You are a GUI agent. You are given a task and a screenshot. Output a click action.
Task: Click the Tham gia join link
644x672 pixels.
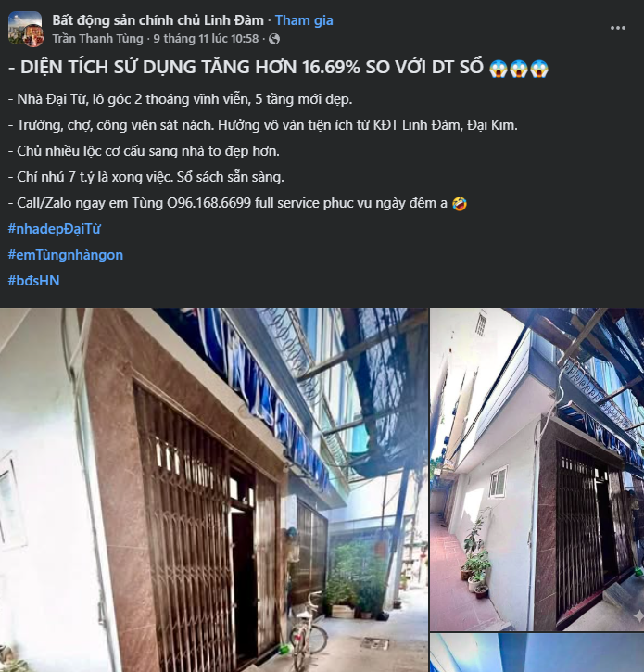304,20
